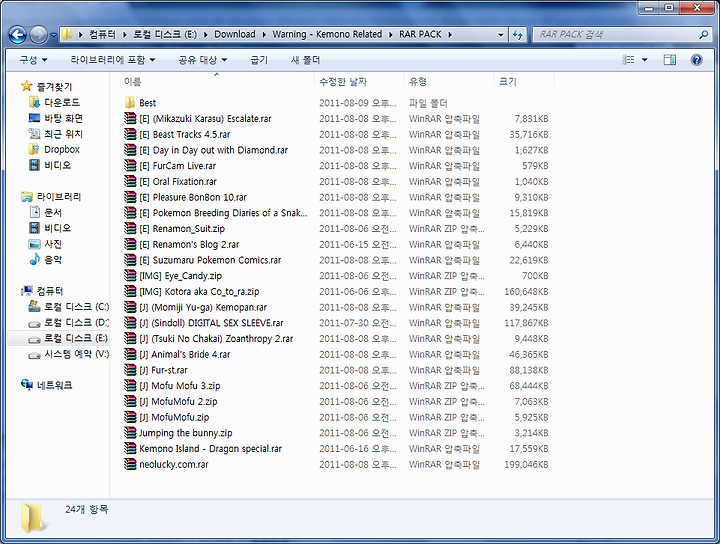Viewport: 720px width, 544px height.
Task: Click icon of FurCam Live.rar
Action: [x=130, y=165]
